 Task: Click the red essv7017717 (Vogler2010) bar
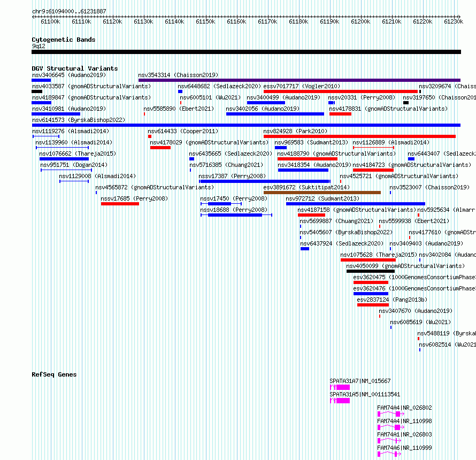341,91
